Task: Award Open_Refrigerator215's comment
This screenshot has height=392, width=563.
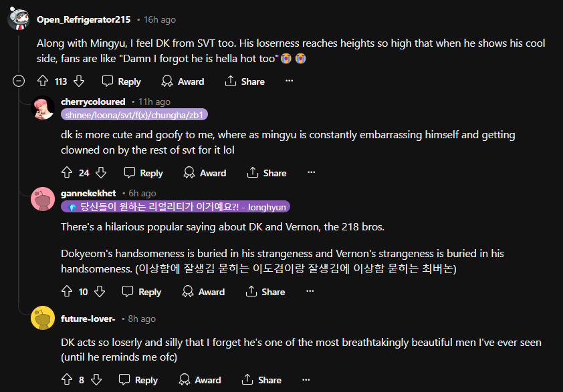Action: (183, 81)
